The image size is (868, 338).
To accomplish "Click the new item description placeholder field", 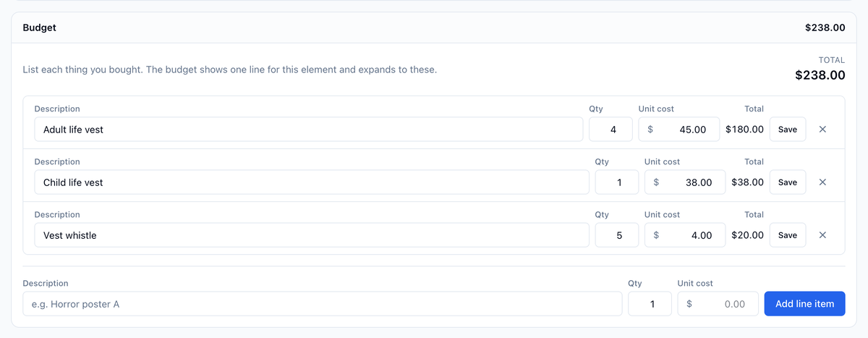I will [323, 304].
